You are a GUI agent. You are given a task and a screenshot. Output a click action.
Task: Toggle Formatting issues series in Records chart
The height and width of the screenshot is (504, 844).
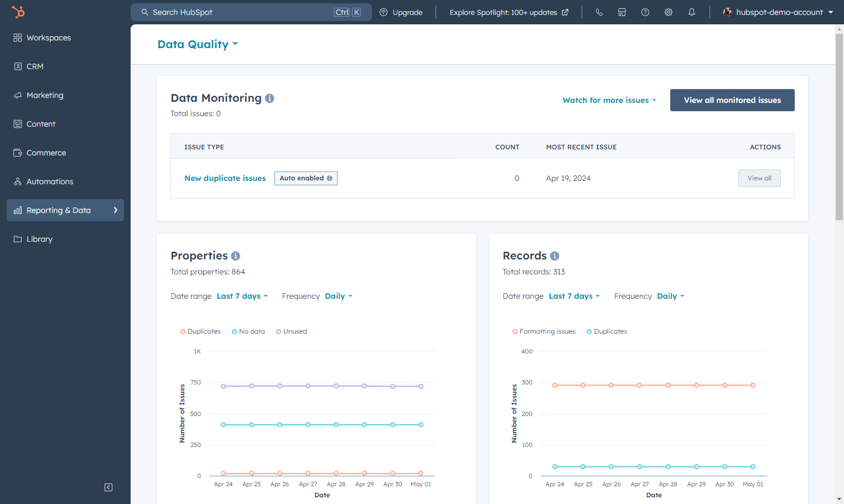pyautogui.click(x=544, y=331)
